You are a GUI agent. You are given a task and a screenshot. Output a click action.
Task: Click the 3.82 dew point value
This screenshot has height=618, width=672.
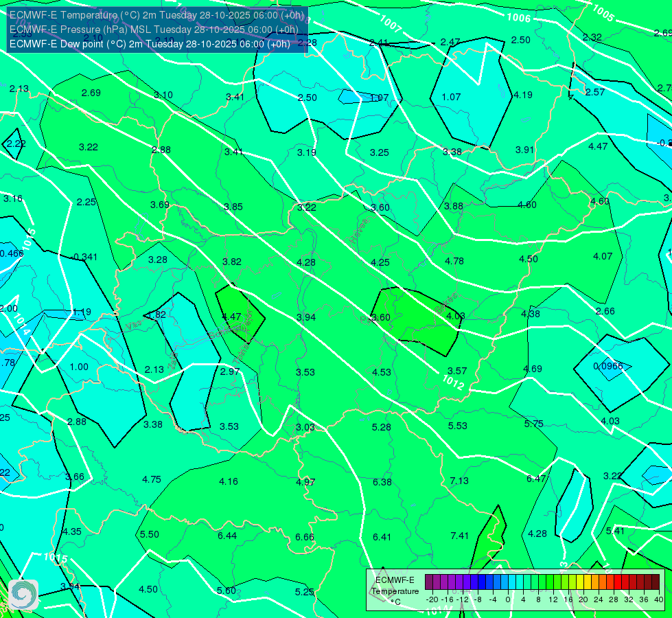[x=232, y=262]
